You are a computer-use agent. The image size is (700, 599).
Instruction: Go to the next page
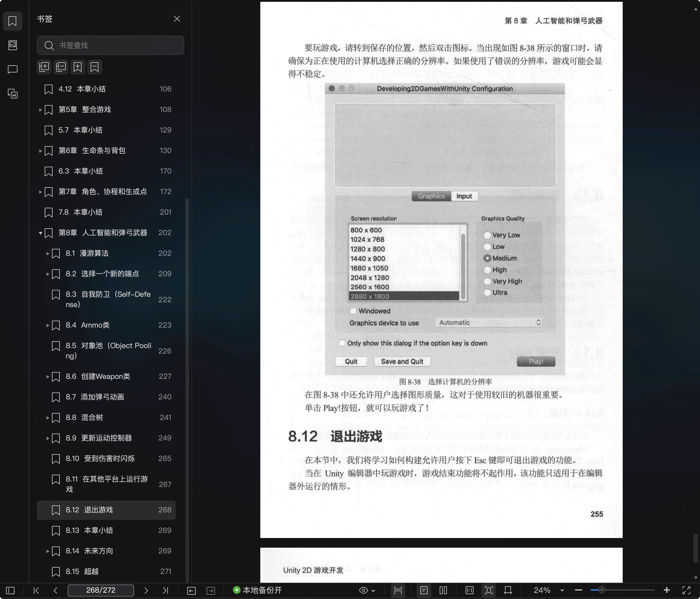146,590
